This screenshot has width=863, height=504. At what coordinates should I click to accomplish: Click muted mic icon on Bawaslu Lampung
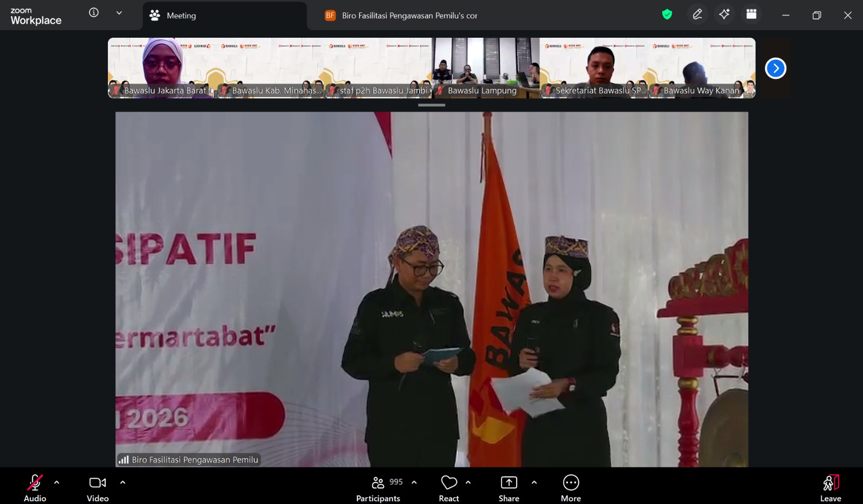[440, 91]
